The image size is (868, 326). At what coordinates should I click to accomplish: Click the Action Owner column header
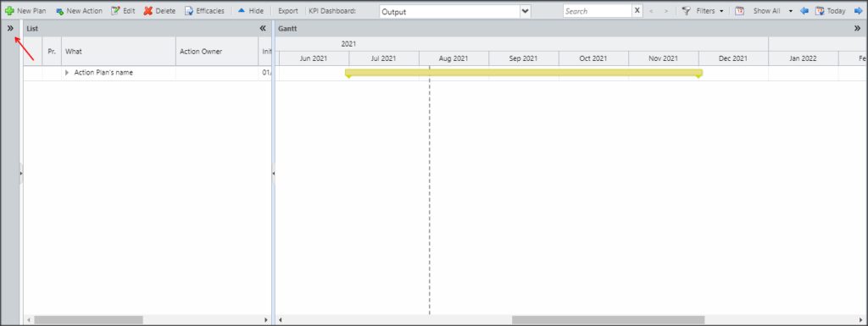[217, 52]
